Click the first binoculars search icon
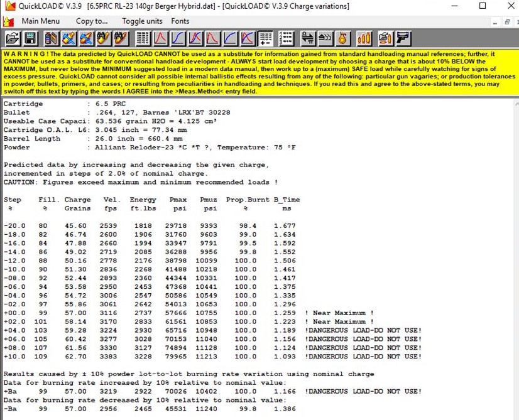This screenshot has height=420, width=519. [x=104, y=38]
